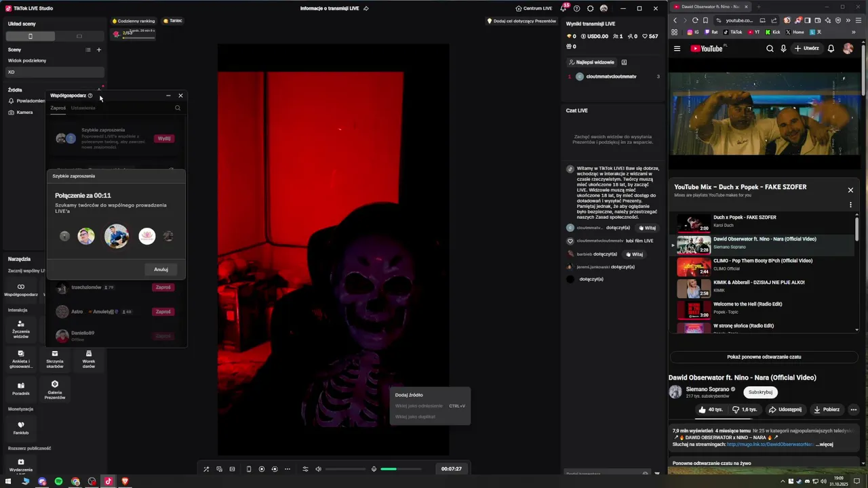Open Centrum LIVE

click(534, 8)
